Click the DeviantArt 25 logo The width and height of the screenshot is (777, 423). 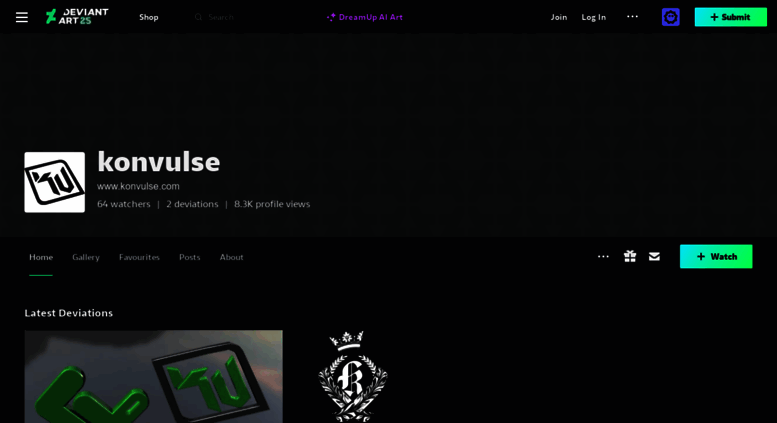click(x=77, y=16)
